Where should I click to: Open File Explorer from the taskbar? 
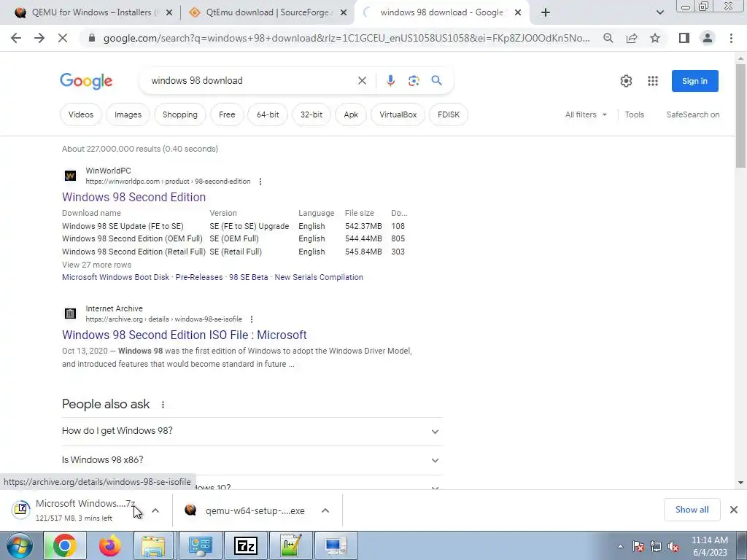tap(153, 545)
